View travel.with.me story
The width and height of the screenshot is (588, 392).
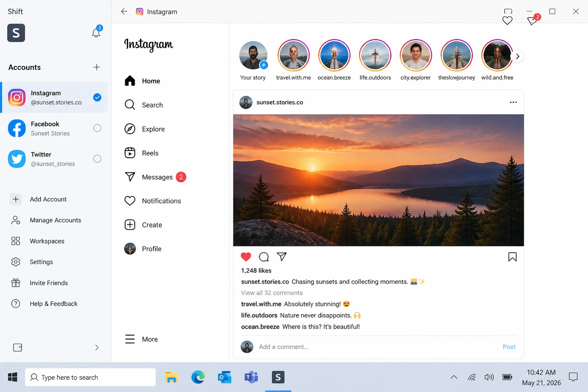pyautogui.click(x=294, y=56)
